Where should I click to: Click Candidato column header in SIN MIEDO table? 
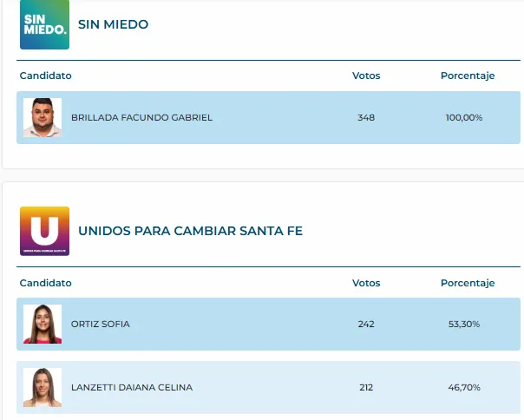46,75
